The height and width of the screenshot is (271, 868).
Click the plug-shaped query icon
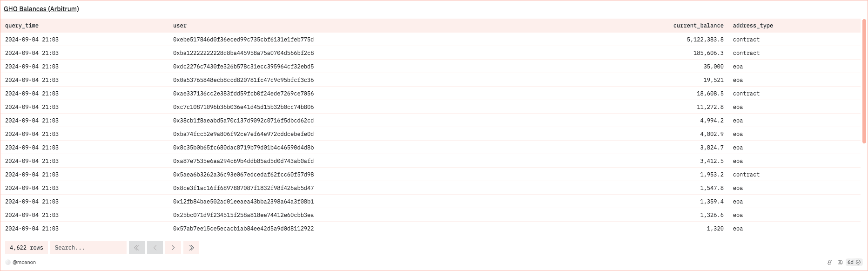coord(830,262)
